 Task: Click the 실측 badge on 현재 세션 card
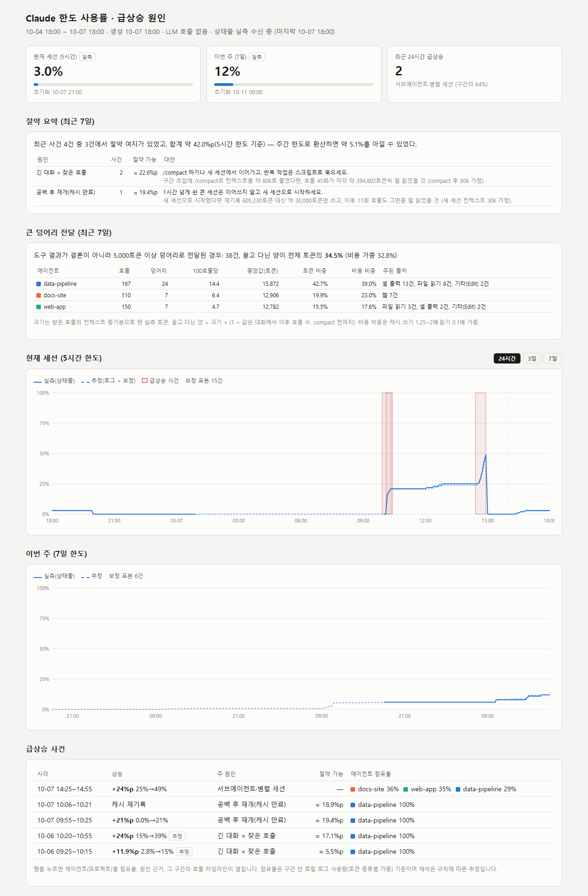pos(87,57)
